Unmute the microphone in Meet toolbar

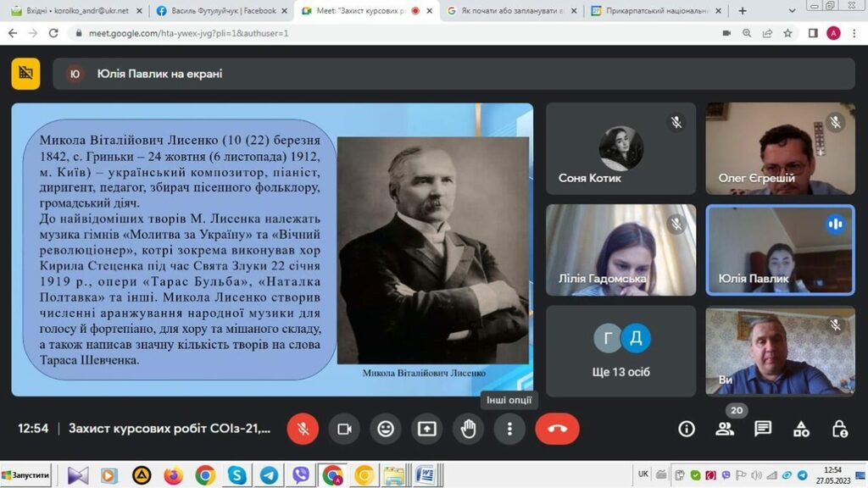[x=303, y=429]
